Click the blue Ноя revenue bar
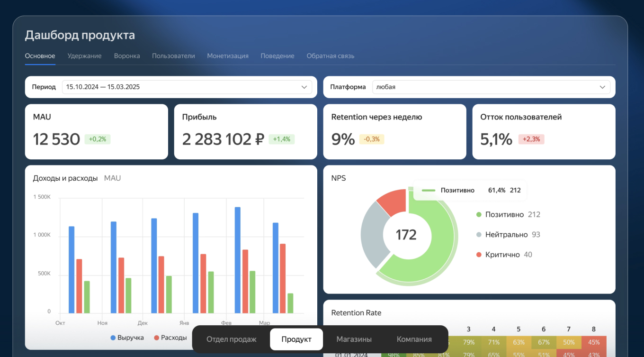This screenshot has width=644, height=357. pyautogui.click(x=114, y=267)
